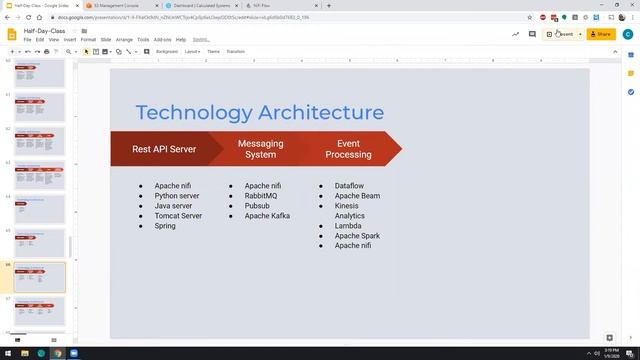The height and width of the screenshot is (360, 640).
Task: Open the Google account avatar
Action: [x=628, y=34]
